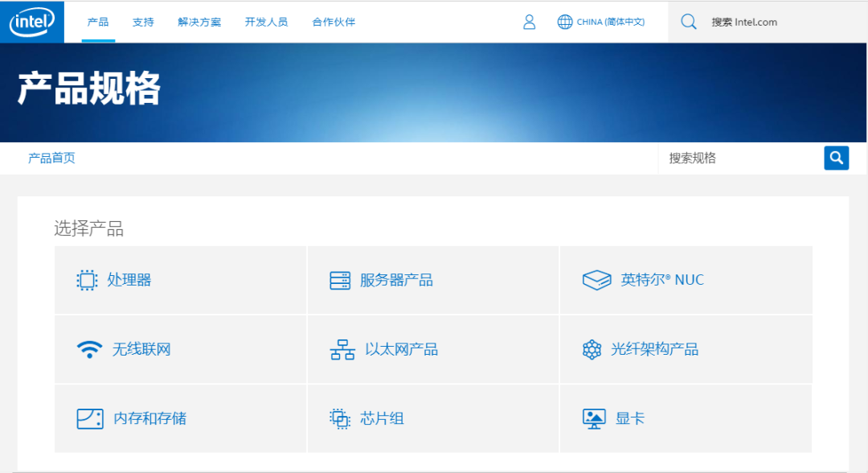Open the 光纤架构产品 link
Image resolution: width=868 pixels, height=473 pixels.
(x=654, y=349)
